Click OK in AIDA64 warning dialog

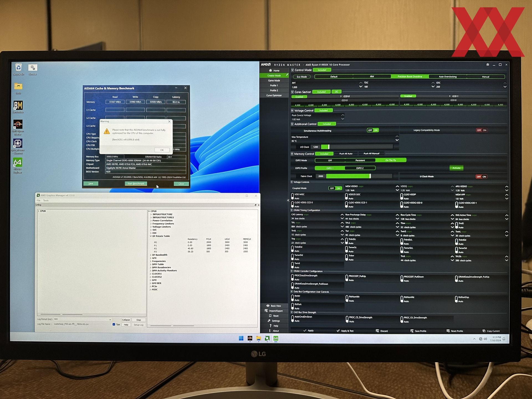point(162,150)
